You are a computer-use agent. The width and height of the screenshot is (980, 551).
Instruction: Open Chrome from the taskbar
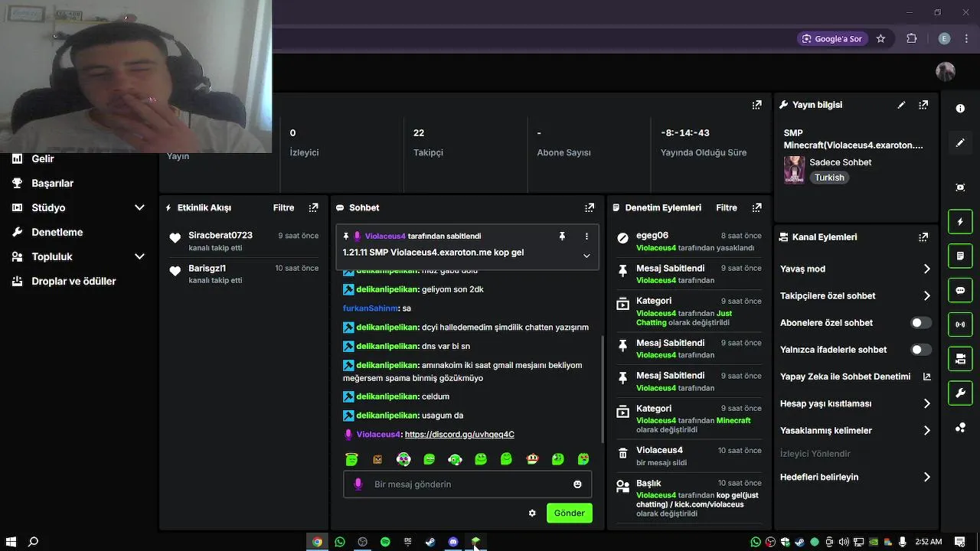point(317,542)
